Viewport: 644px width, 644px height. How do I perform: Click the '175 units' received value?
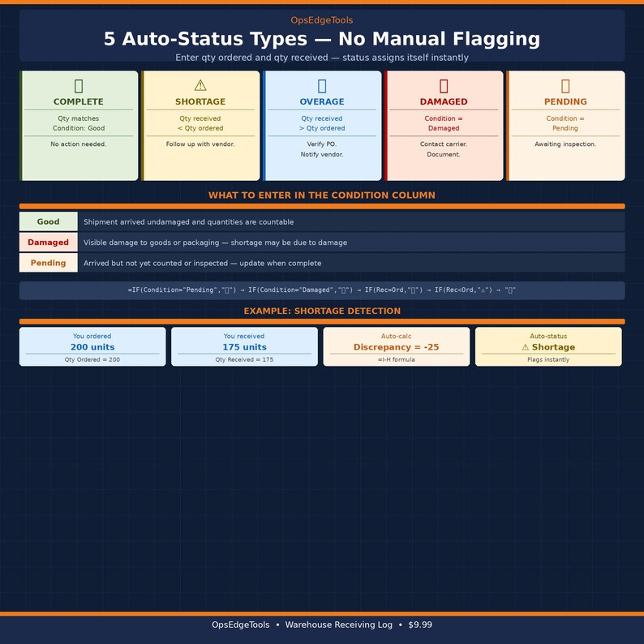point(244,347)
